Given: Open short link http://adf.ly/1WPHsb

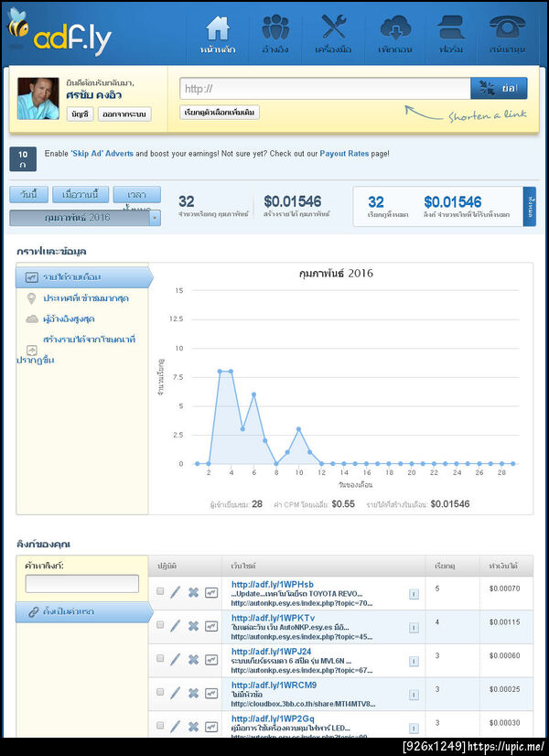Looking at the screenshot, I should click(x=273, y=584).
